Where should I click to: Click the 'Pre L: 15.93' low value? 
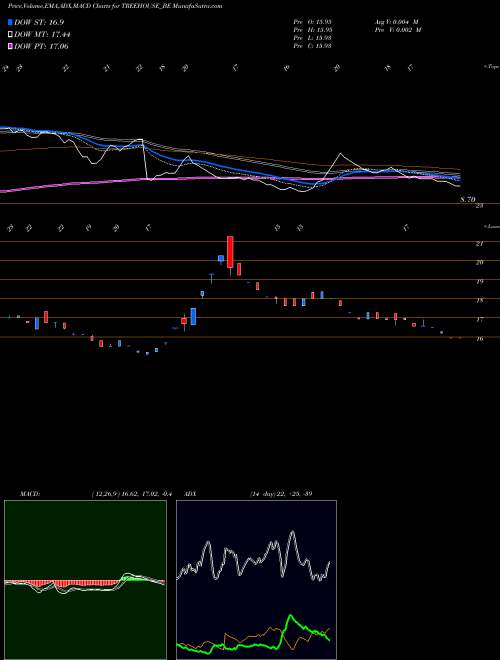313,38
